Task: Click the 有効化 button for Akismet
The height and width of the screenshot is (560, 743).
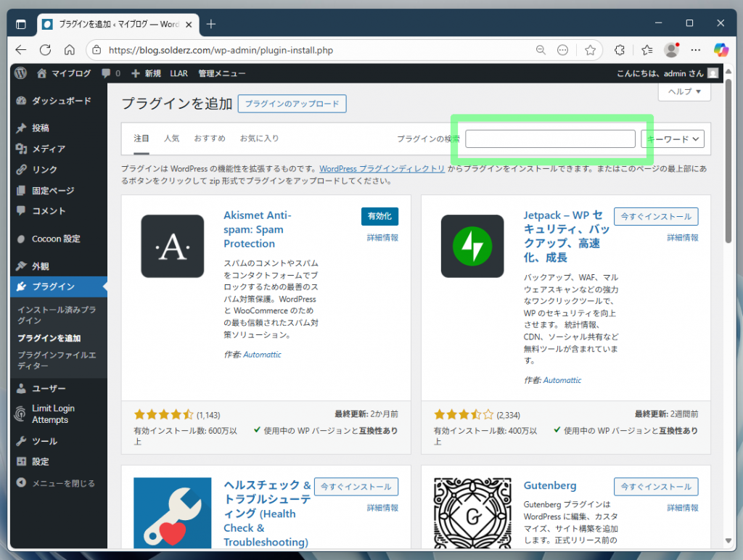Action: [x=379, y=216]
